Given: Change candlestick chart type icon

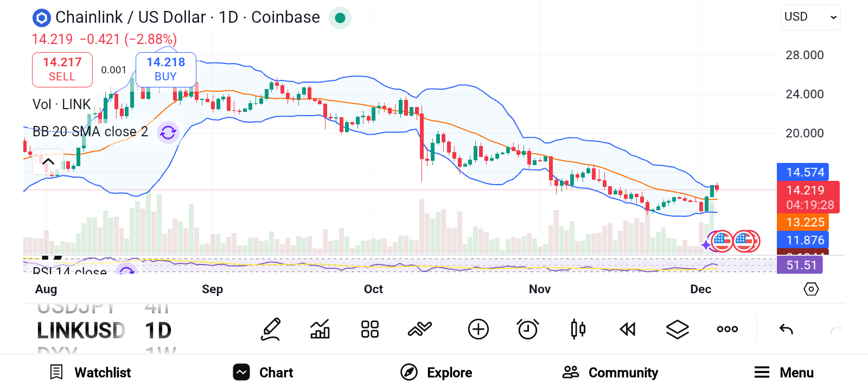Looking at the screenshot, I should 578,329.
